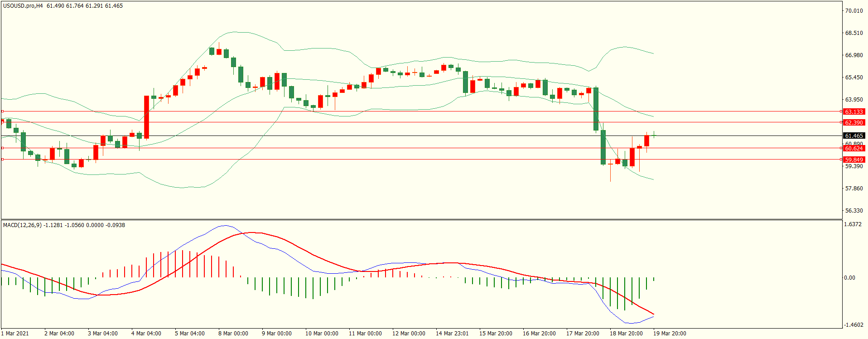Click the 8 Mar 00:00 time axis label
The width and height of the screenshot is (868, 339).
coord(233,334)
